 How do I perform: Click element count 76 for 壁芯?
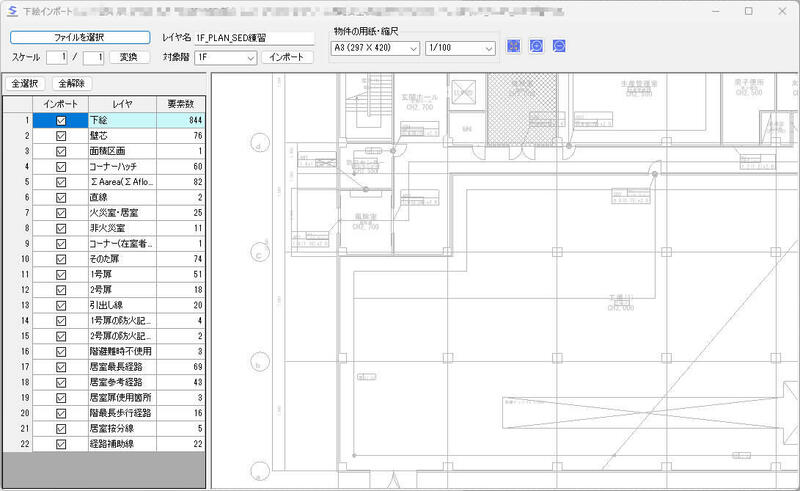(x=181, y=136)
